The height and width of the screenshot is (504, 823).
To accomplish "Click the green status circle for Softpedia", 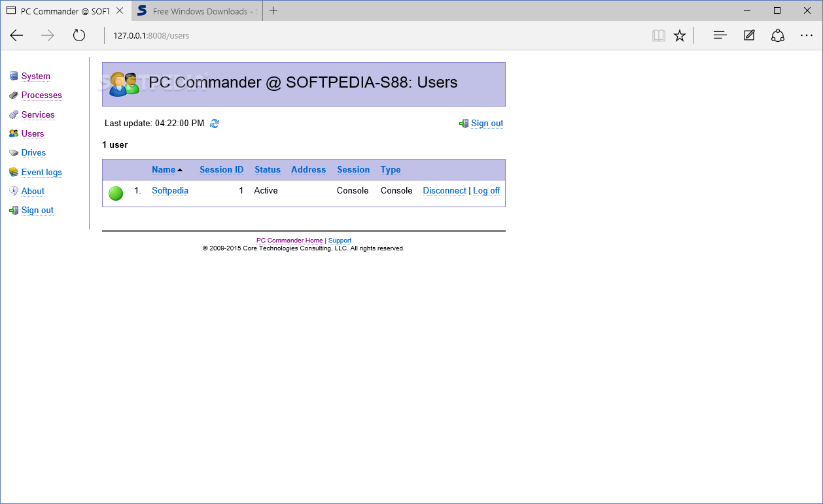I will tap(116, 193).
